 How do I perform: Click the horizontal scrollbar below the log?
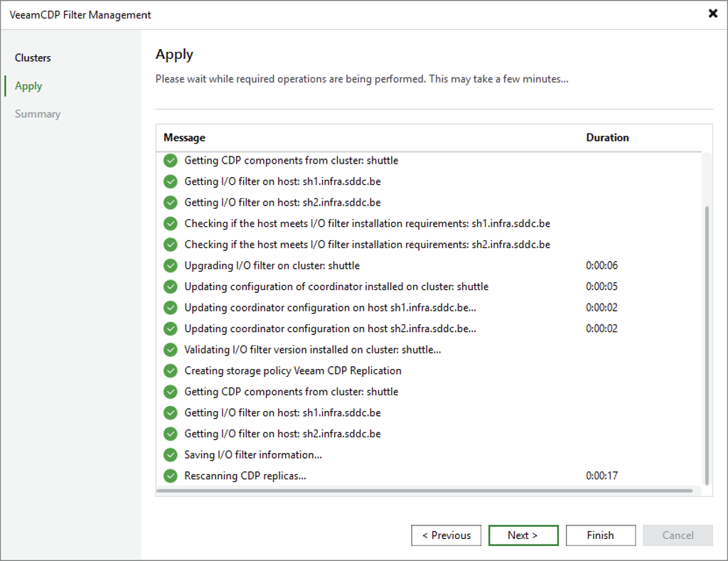point(425,491)
